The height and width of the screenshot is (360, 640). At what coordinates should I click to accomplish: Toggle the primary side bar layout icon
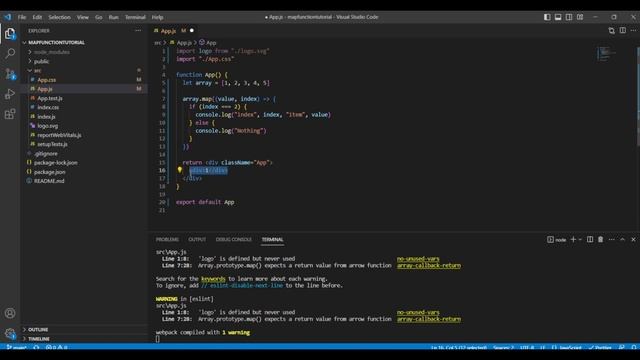[x=547, y=17]
